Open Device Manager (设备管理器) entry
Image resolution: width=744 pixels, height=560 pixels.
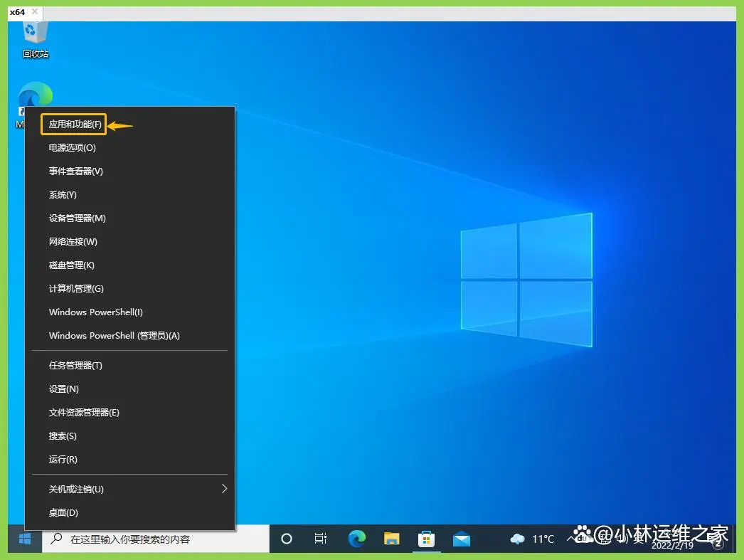click(129, 218)
